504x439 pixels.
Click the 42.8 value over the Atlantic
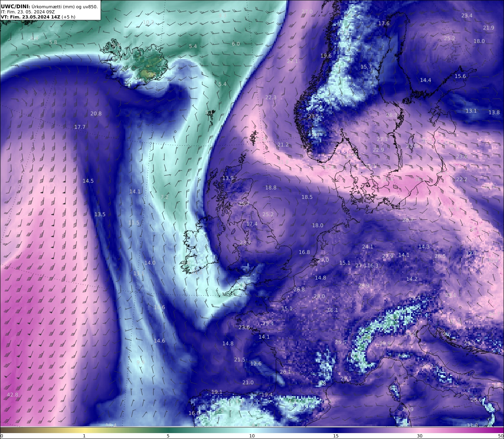point(13,395)
